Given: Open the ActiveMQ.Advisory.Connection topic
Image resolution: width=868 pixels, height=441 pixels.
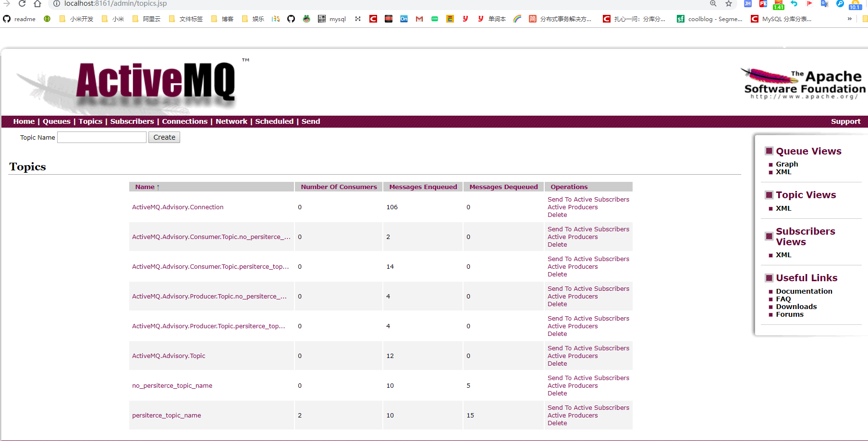Looking at the screenshot, I should coord(178,207).
